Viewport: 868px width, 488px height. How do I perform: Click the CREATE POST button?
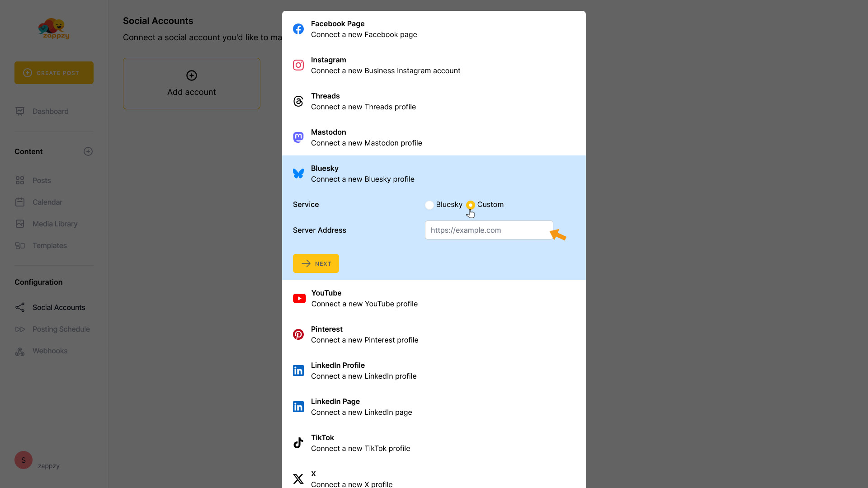(54, 73)
